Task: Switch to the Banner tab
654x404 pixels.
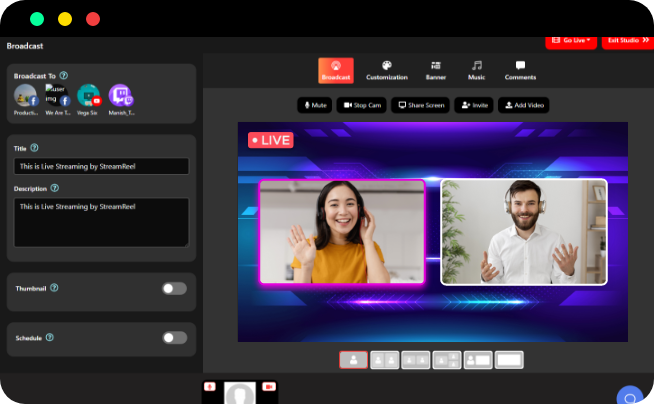Action: [x=436, y=70]
